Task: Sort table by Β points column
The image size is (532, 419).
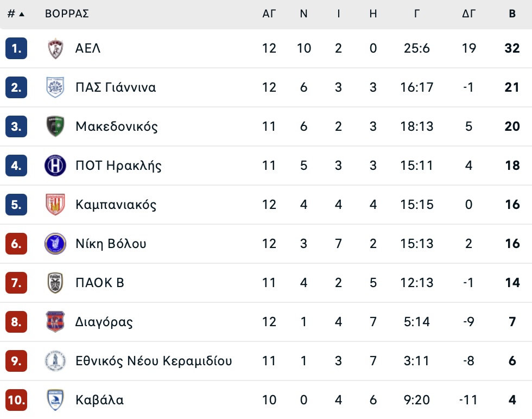Action: click(512, 14)
